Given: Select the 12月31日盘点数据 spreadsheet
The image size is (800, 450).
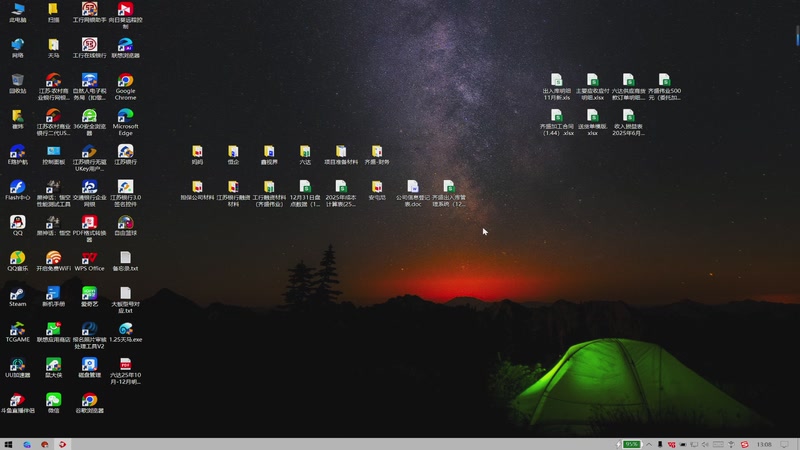Looking at the screenshot, I should coord(305,193).
